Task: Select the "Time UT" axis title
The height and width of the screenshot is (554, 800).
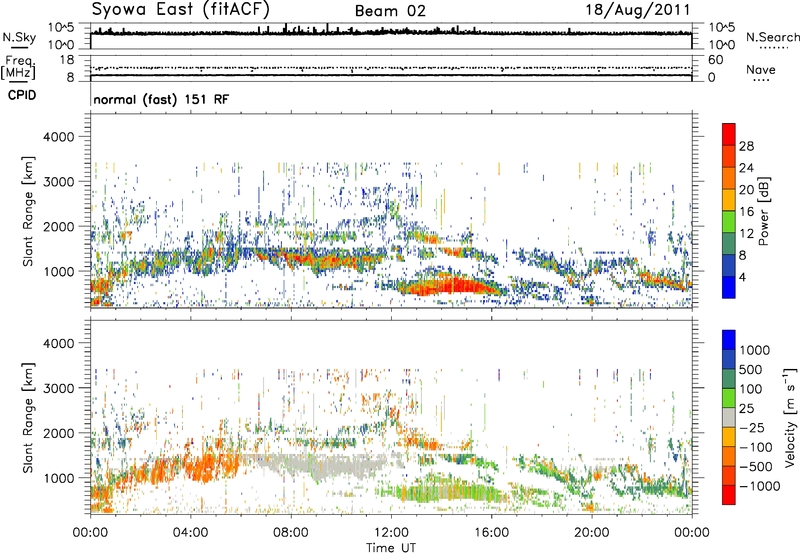Action: click(x=391, y=548)
